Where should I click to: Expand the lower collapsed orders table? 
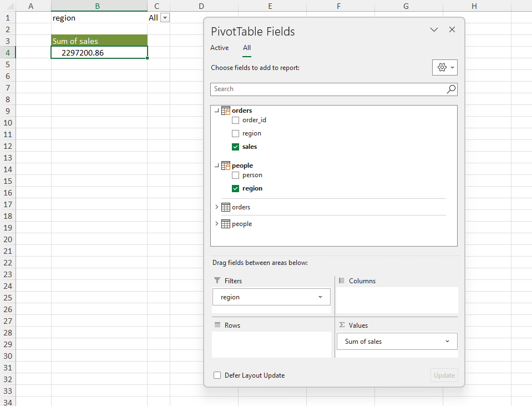216,207
